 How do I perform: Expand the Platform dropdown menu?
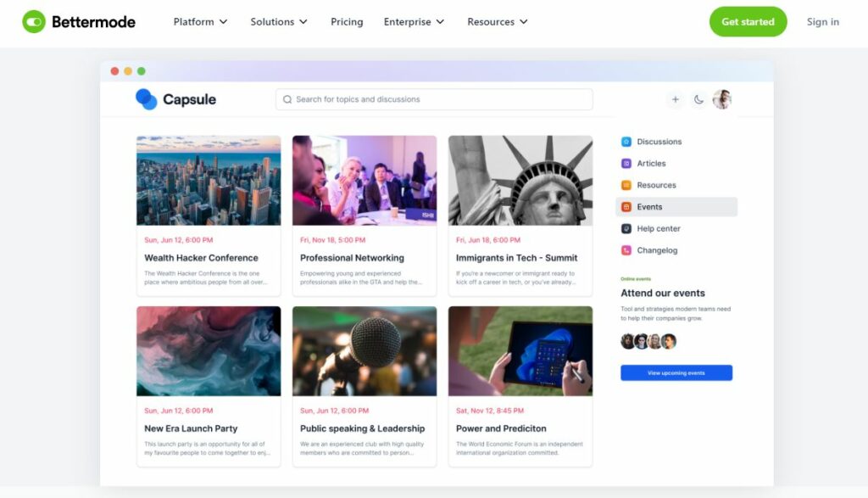200,21
